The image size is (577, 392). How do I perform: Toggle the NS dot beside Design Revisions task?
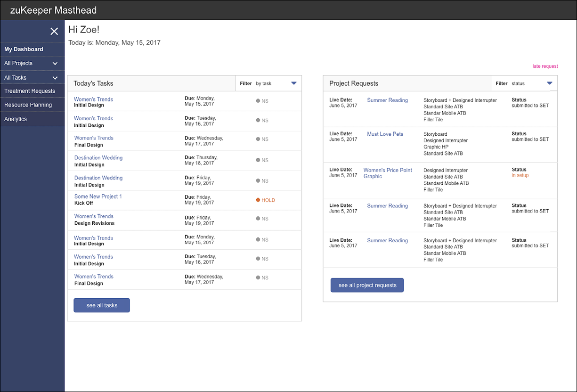click(x=259, y=218)
